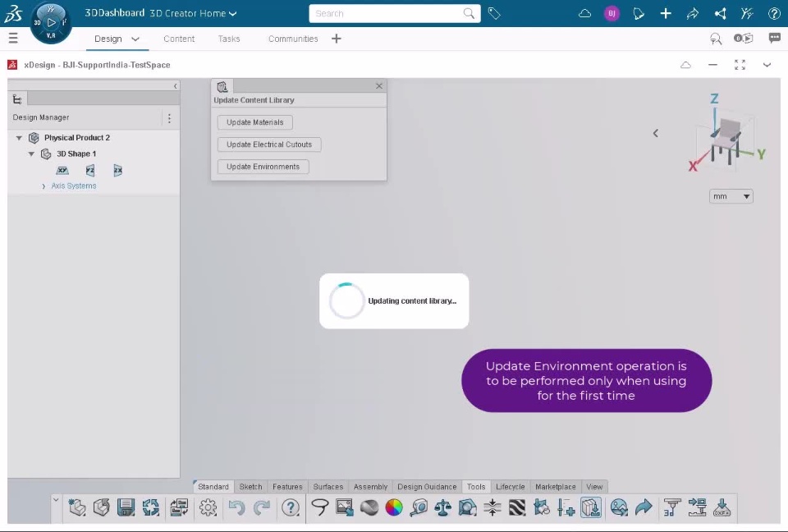Viewport: 788px width, 532px height.
Task: Open the Materials sphere icon
Action: 369,507
